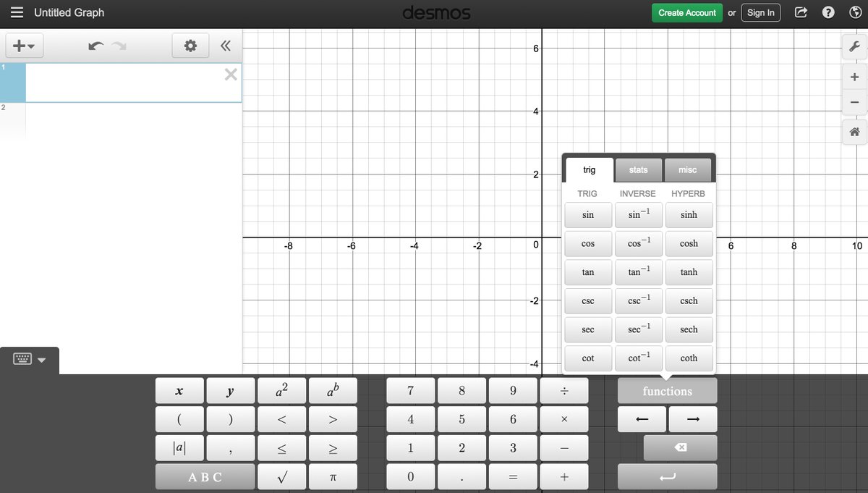Screen dimensions: 868x493
Task: Toggle the functions menu button
Action: click(667, 391)
